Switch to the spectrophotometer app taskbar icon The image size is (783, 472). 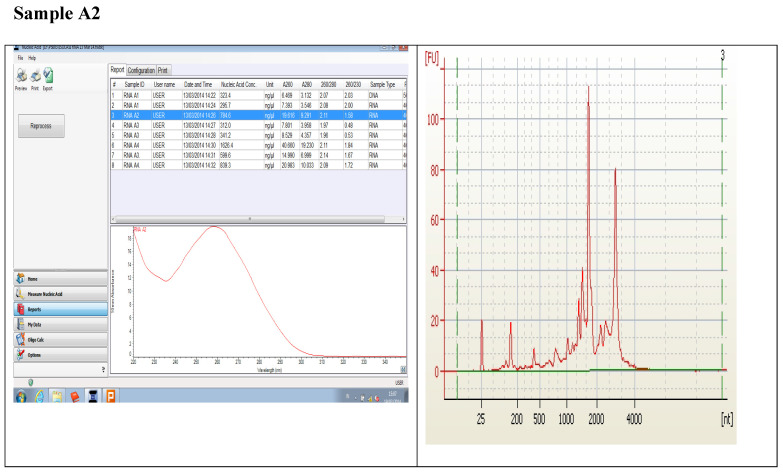92,397
